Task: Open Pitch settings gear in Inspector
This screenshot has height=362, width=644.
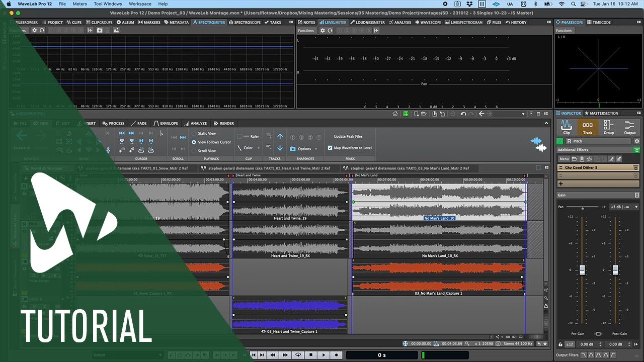Action: coord(636,141)
